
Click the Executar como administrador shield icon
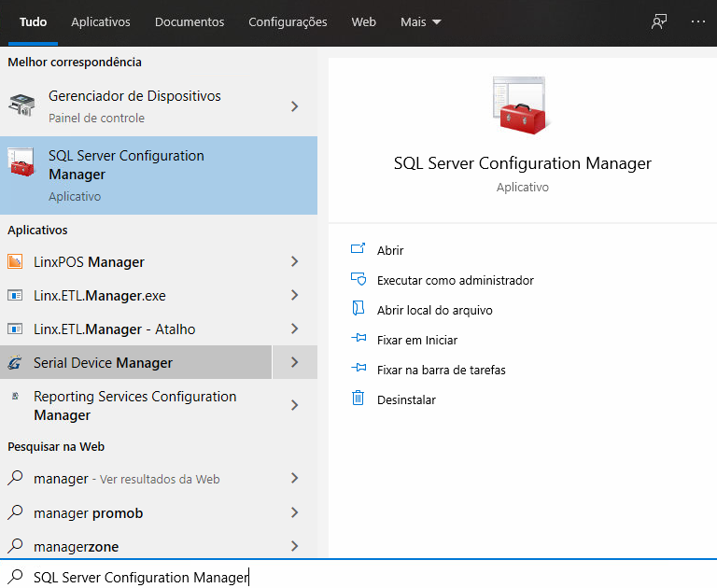(x=357, y=279)
